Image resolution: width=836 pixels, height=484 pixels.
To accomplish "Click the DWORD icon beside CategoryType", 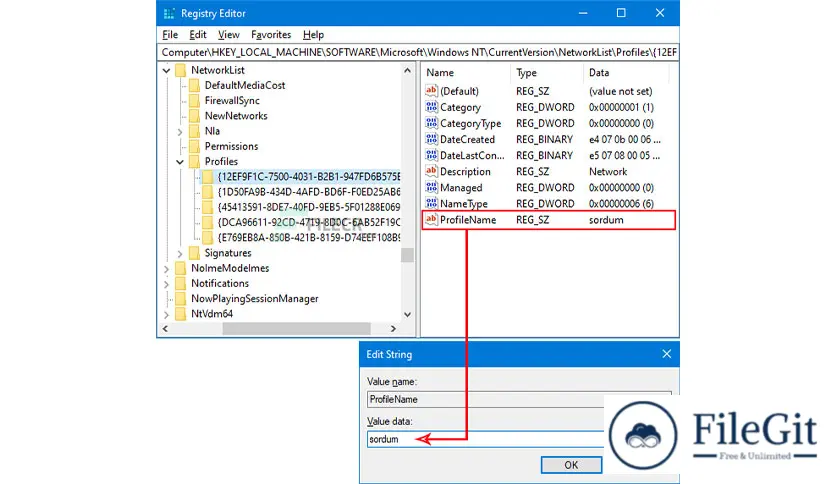I will 431,123.
